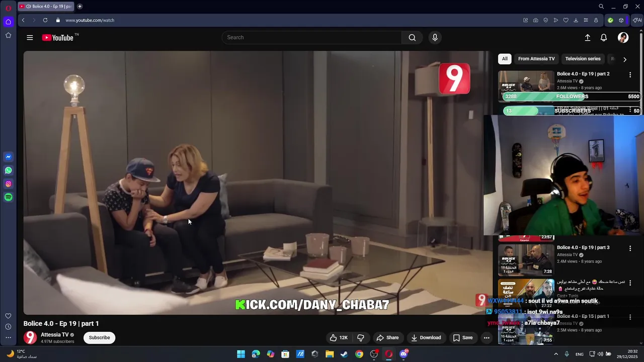The image size is (644, 362).
Task: Open Messenger in the Opera sidebar
Action: point(8,157)
